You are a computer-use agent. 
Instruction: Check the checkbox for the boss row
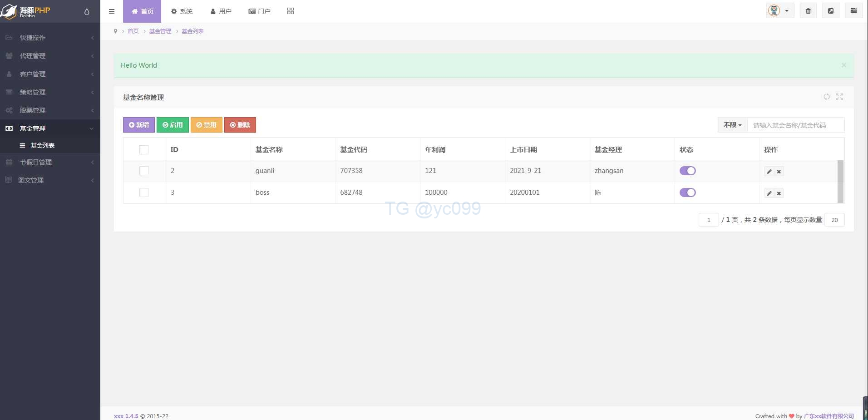(144, 193)
